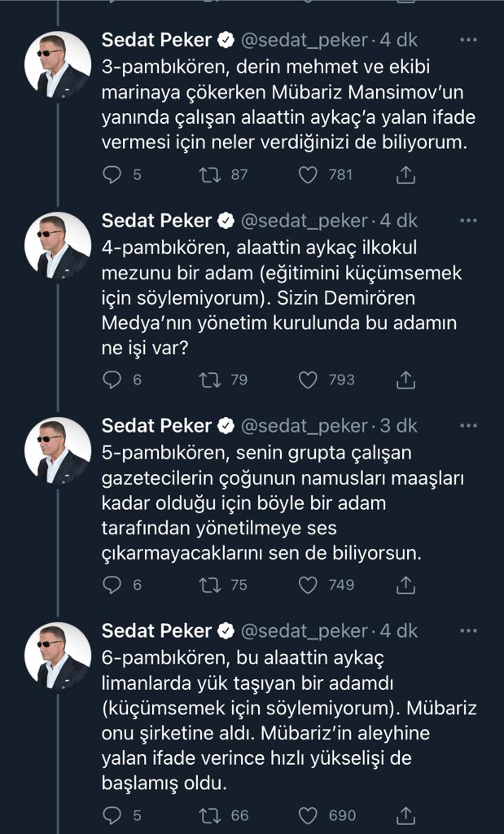Open the more options menu on tweet 3
The width and height of the screenshot is (504, 834).
[468, 37]
